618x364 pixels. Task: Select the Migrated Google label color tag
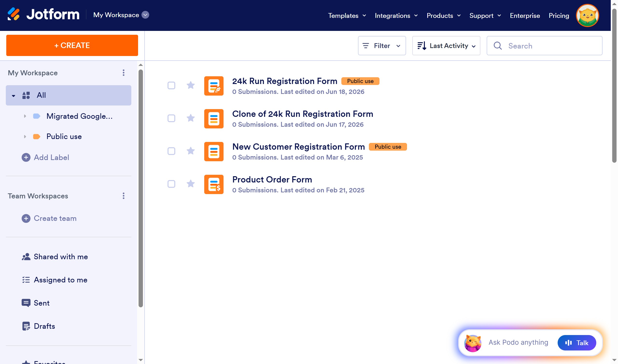coord(36,116)
